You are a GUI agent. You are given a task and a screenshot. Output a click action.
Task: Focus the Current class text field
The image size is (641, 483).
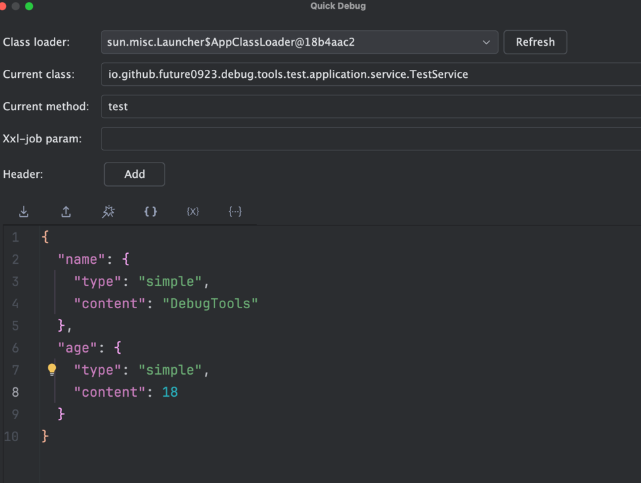click(x=370, y=74)
